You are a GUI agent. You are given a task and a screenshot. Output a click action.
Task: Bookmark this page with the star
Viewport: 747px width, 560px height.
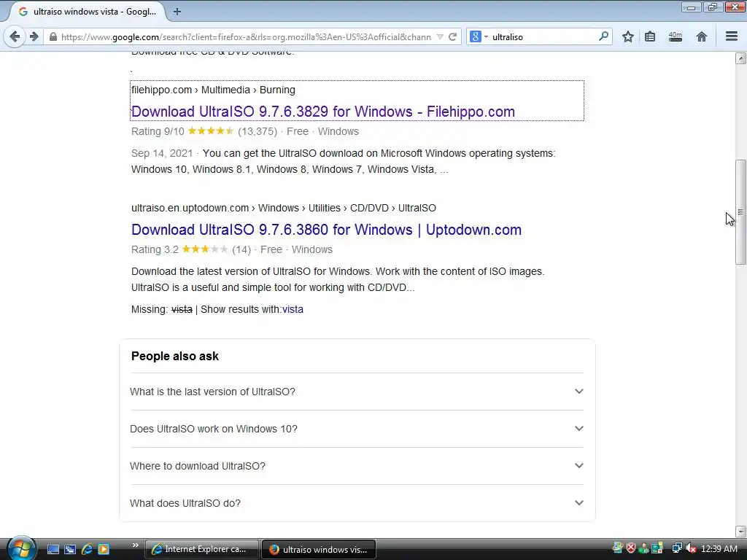click(x=628, y=36)
